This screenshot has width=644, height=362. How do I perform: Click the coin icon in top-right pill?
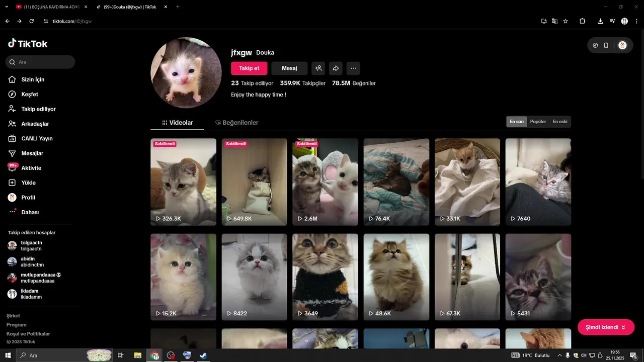click(x=595, y=45)
